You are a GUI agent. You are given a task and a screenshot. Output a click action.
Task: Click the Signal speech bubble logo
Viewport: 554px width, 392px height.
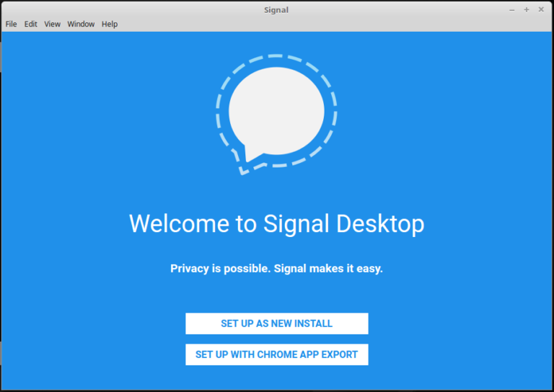point(276,115)
